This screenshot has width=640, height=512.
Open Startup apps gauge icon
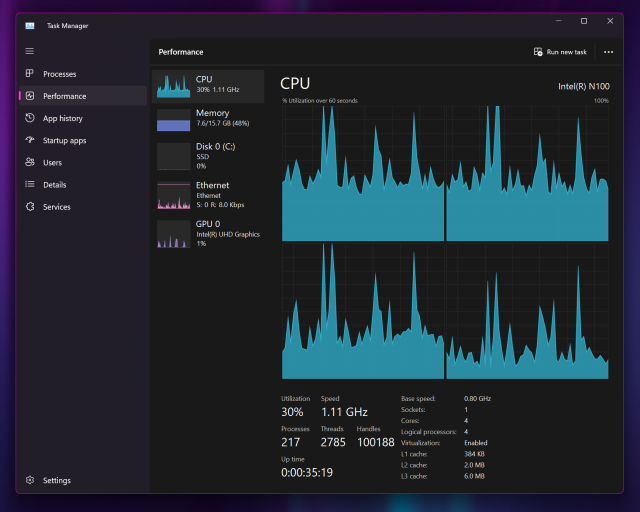click(29, 140)
